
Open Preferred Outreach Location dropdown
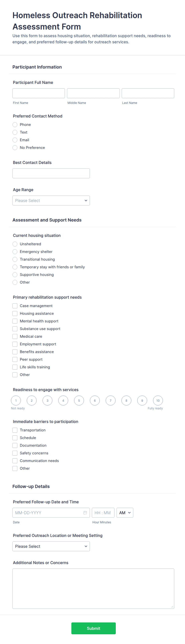pyautogui.click(x=51, y=546)
